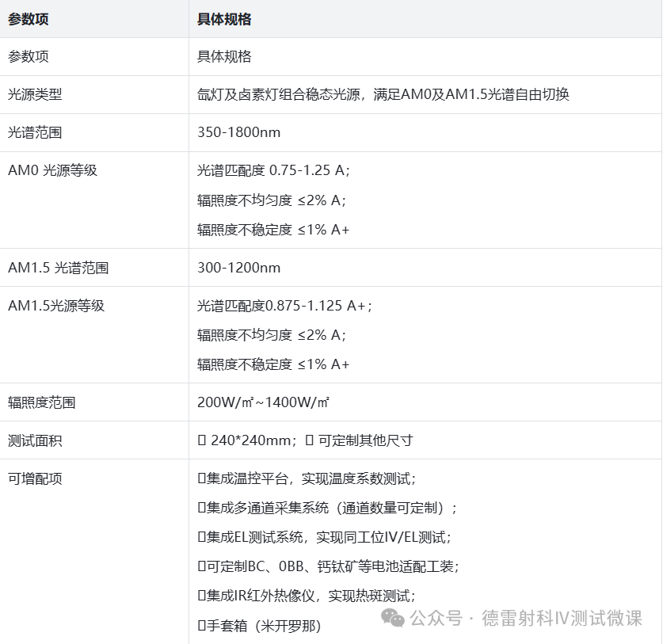This screenshot has height=644, width=663.
Task: Click the 辐照度范围 row label
Action: coord(35,402)
